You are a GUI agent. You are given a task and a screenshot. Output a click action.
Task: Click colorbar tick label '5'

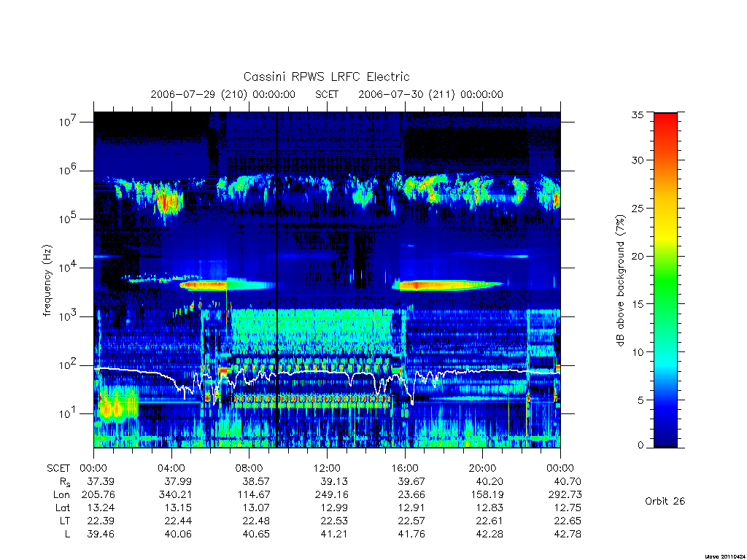click(x=640, y=400)
